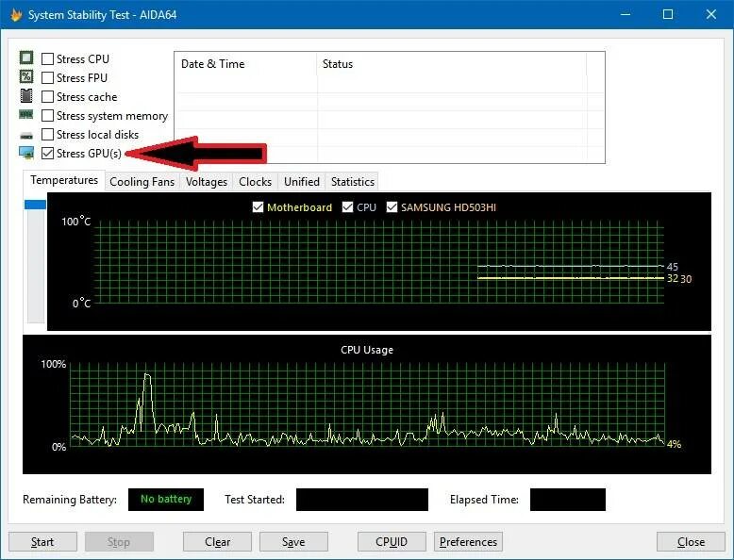Open the Voltages tab

pos(206,182)
